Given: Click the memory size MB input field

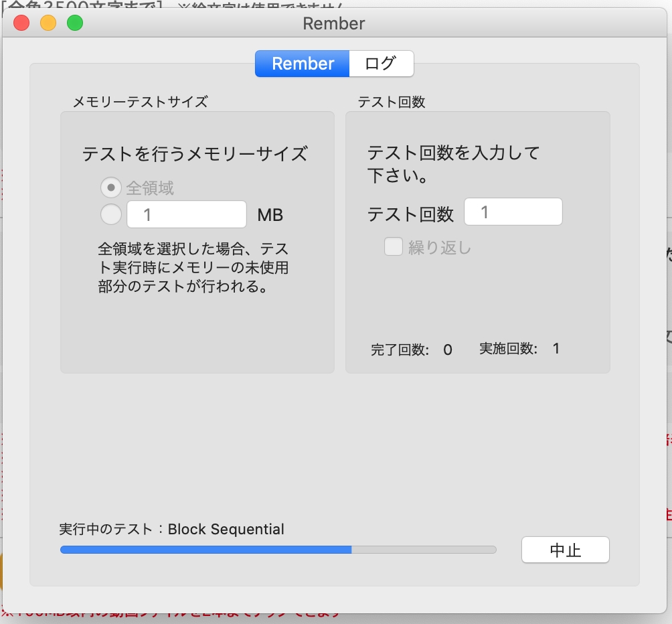Looking at the screenshot, I should (x=187, y=214).
